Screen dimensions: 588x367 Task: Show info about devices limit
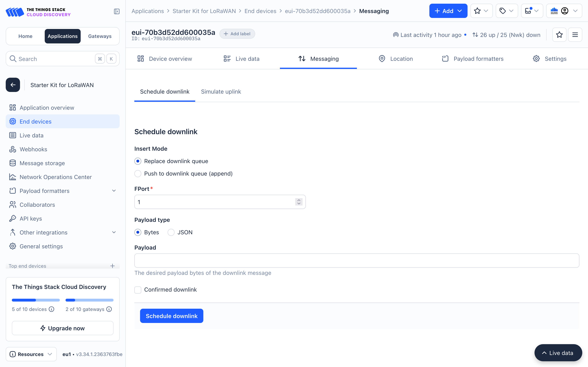click(x=51, y=309)
